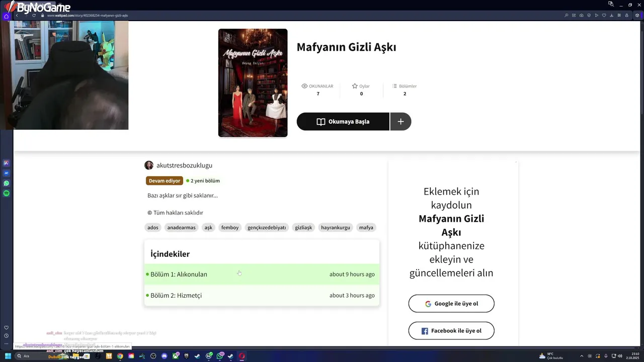Open browser downloads icon
Screen dimensions: 644x362
(612, 16)
